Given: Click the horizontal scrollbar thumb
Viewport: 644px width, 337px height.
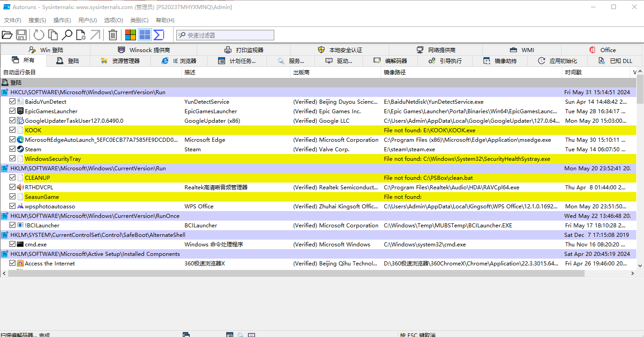Looking at the screenshot, I should 296,274.
